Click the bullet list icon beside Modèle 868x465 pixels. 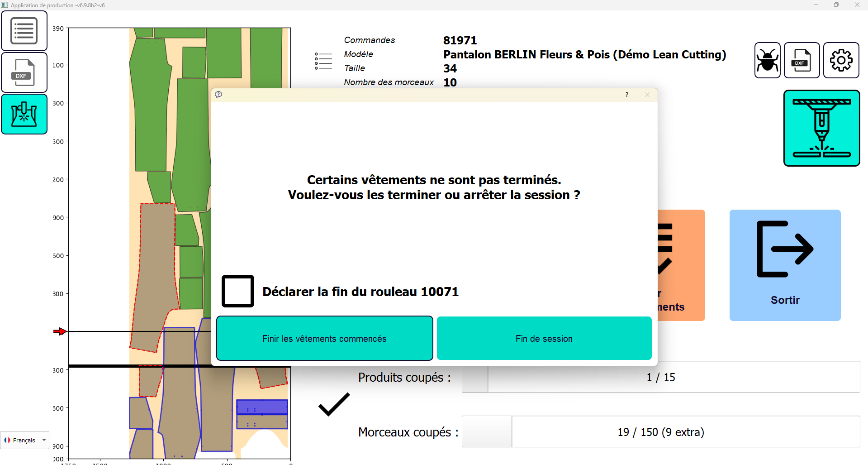click(x=323, y=61)
